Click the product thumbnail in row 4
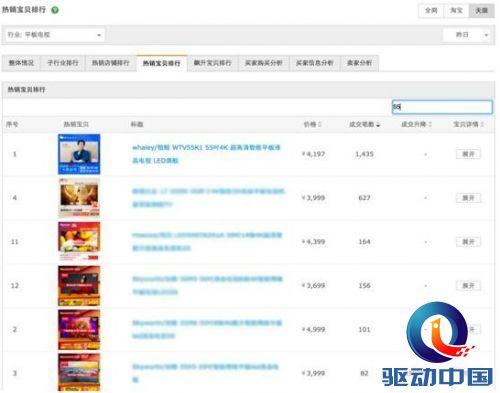The image size is (500, 393). tap(79, 198)
